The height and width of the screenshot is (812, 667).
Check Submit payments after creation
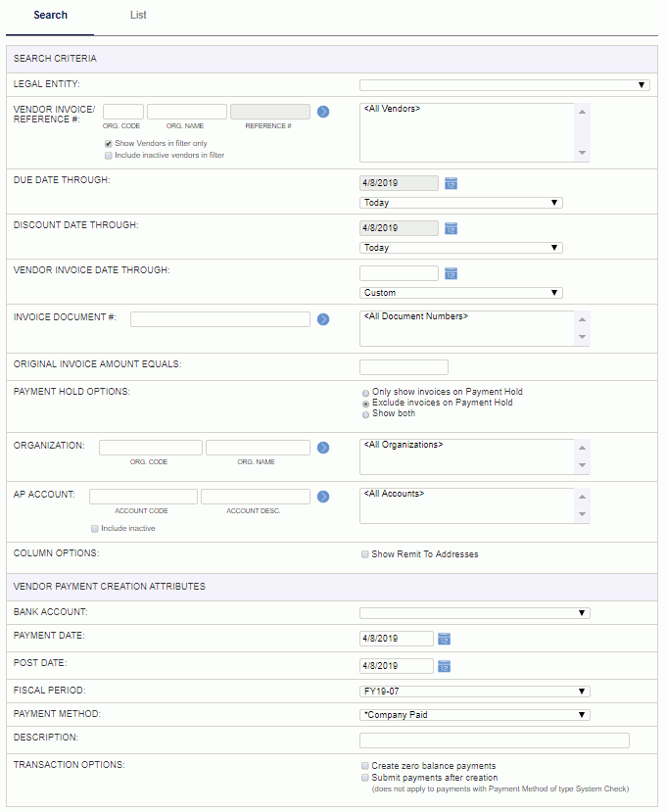point(365,778)
